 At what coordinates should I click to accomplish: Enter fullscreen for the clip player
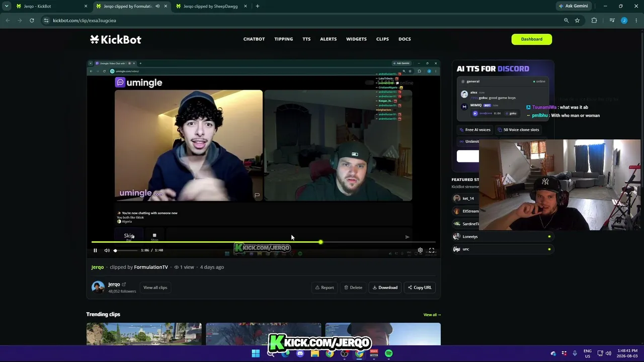pyautogui.click(x=432, y=250)
